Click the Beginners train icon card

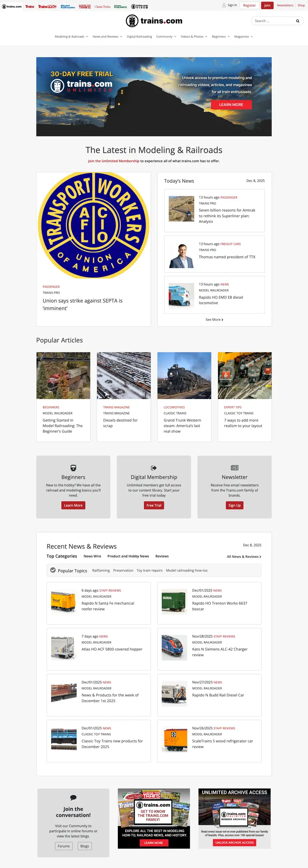click(73, 468)
